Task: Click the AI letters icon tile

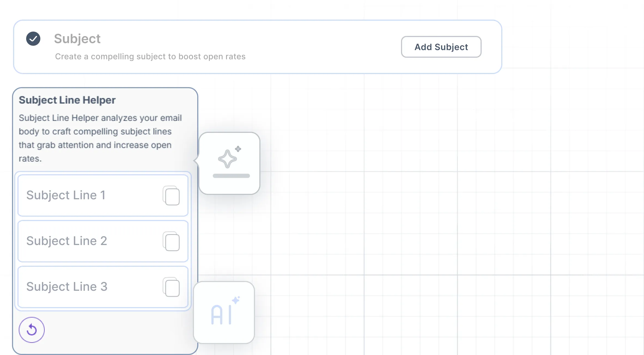Action: click(x=221, y=315)
